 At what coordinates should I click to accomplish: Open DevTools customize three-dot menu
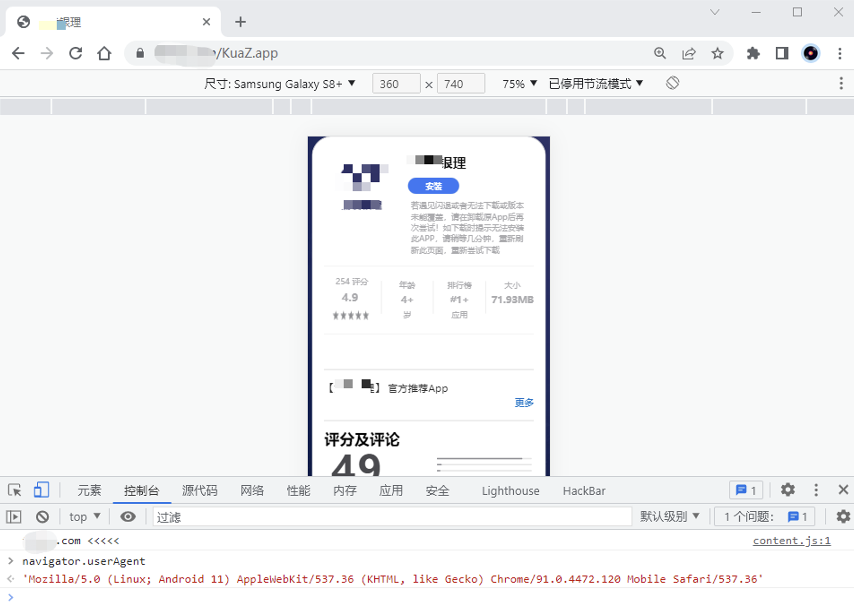tap(816, 490)
